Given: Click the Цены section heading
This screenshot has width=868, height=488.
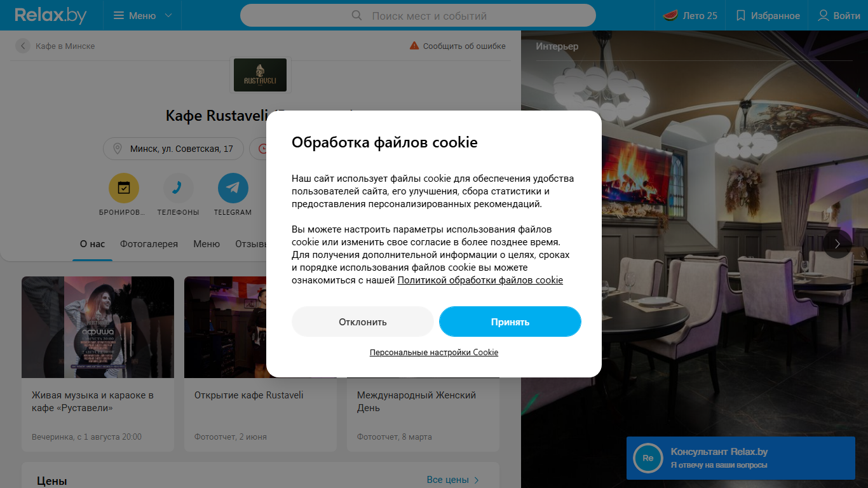Looking at the screenshot, I should click(x=52, y=481).
